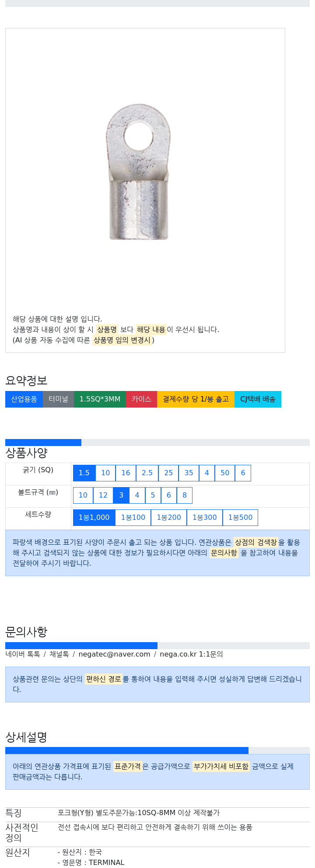Select bolt size 5 mm option
The height and width of the screenshot is (868, 315).
click(x=153, y=495)
